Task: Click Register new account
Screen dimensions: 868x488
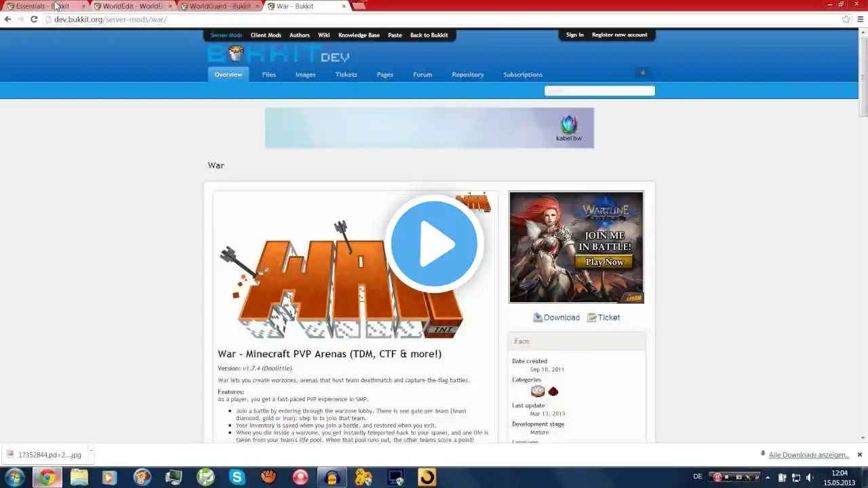Action: [620, 35]
